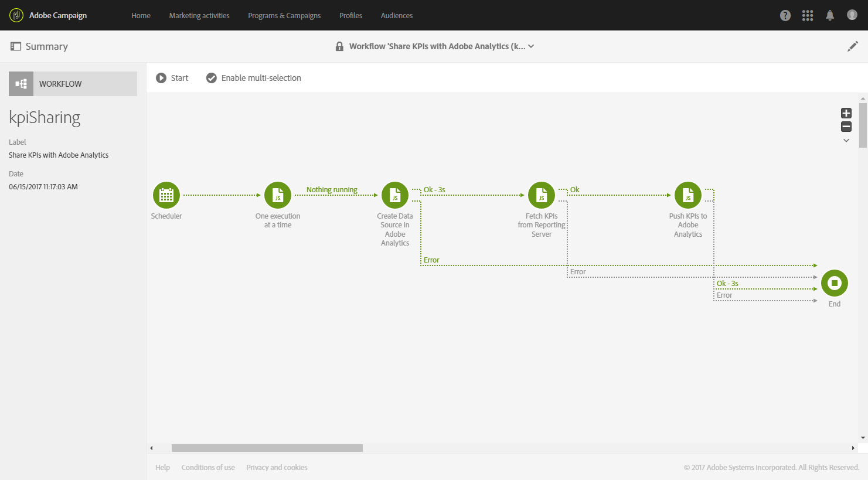Image resolution: width=868 pixels, height=480 pixels.
Task: Expand the workflow title dropdown chevron
Action: pyautogui.click(x=531, y=46)
